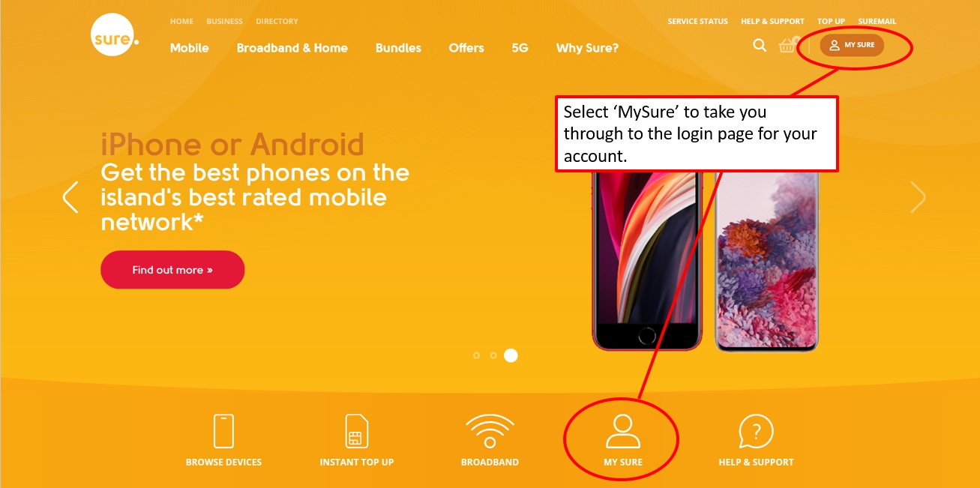
Task: Select the Instant Top Up SIM icon
Action: [356, 431]
